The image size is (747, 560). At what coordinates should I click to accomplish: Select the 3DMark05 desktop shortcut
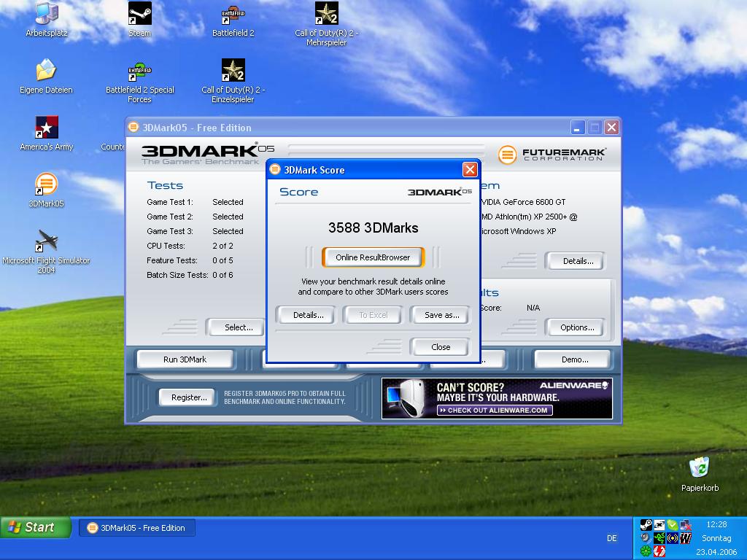click(46, 190)
